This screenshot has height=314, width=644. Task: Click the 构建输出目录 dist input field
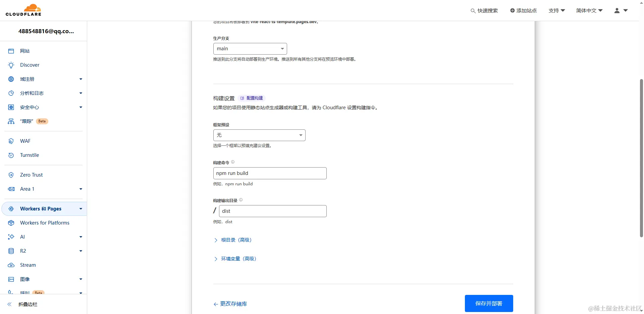[273, 211]
